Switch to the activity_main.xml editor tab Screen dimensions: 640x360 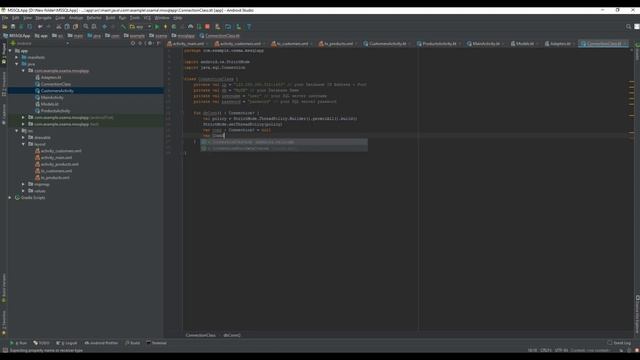point(188,44)
